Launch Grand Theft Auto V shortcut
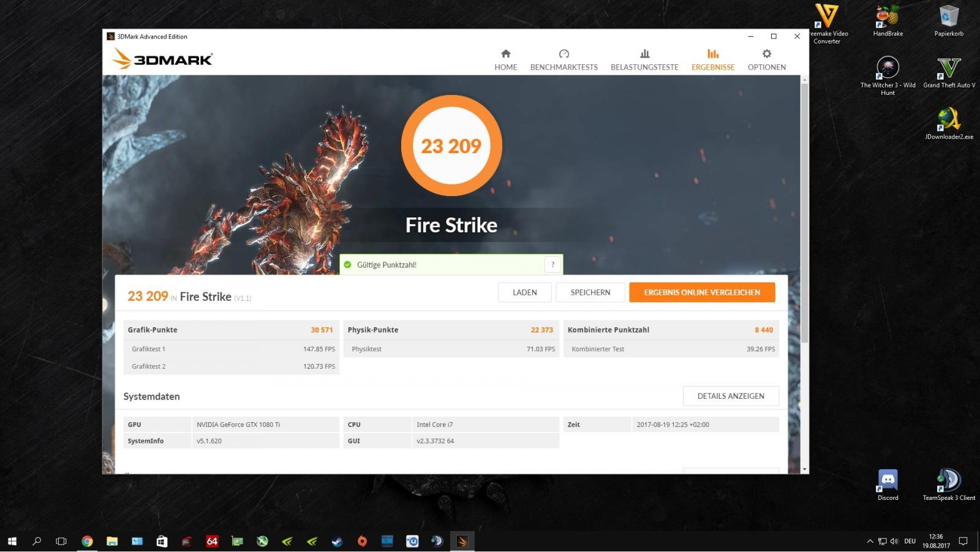 [949, 72]
